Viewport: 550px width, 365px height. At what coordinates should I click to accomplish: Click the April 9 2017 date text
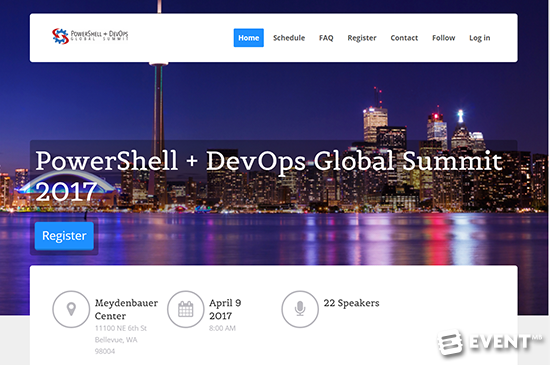coord(225,309)
